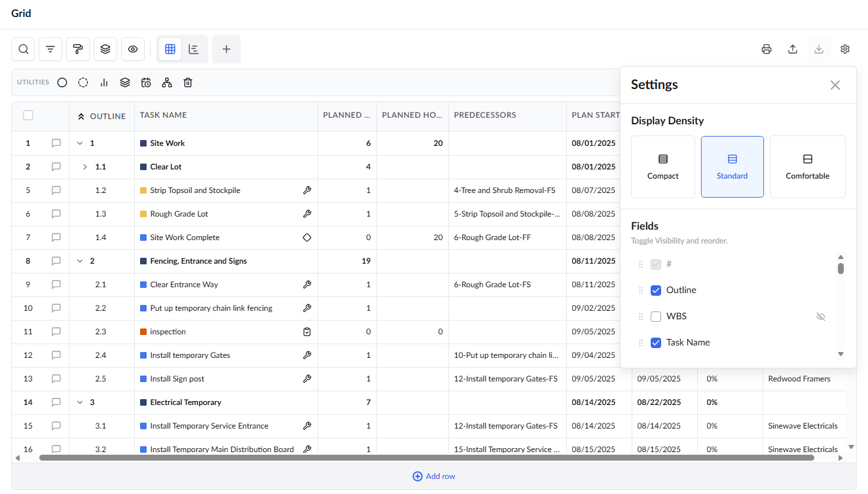Open comments for inspection row

[56, 332]
